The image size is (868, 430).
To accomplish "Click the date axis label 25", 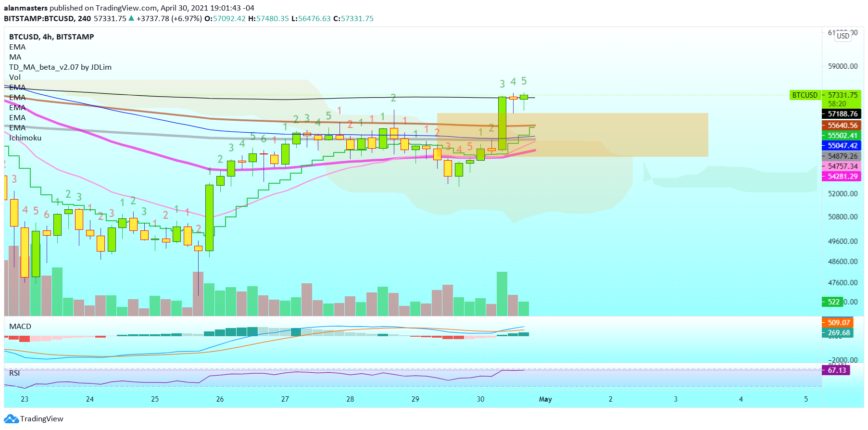I will tap(155, 399).
